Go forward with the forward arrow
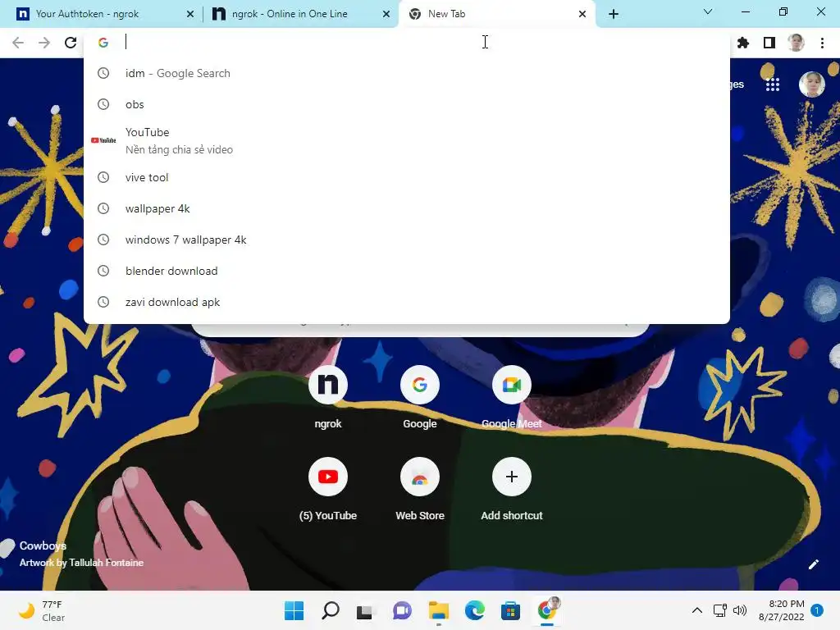Viewport: 840px width, 630px height. point(44,43)
